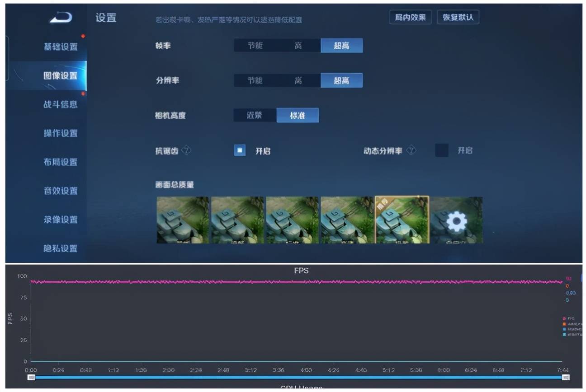Toggle the anti-aliasing 开启 checkbox
Image resolution: width=586 pixels, height=392 pixels.
pos(240,150)
